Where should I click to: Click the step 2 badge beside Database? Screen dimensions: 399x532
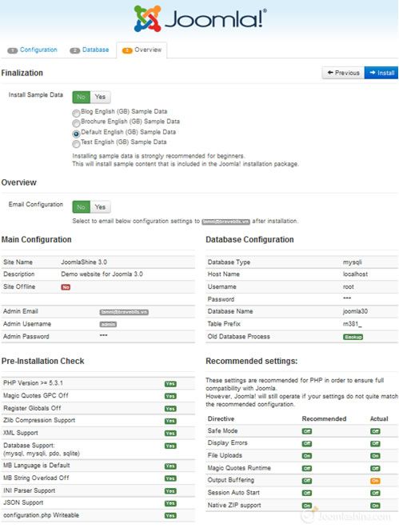click(74, 50)
